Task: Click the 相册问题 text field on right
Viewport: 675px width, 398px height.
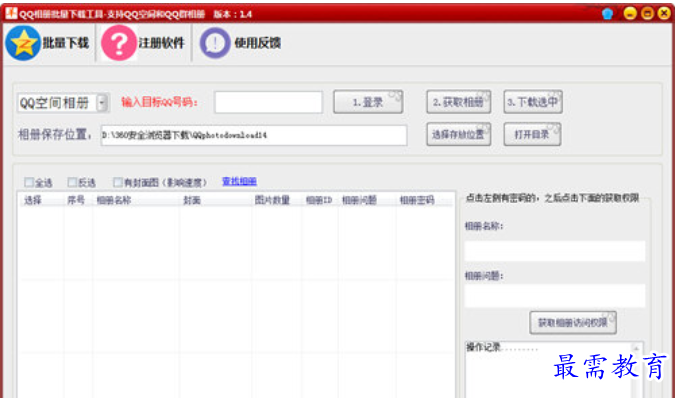Action: [555, 296]
